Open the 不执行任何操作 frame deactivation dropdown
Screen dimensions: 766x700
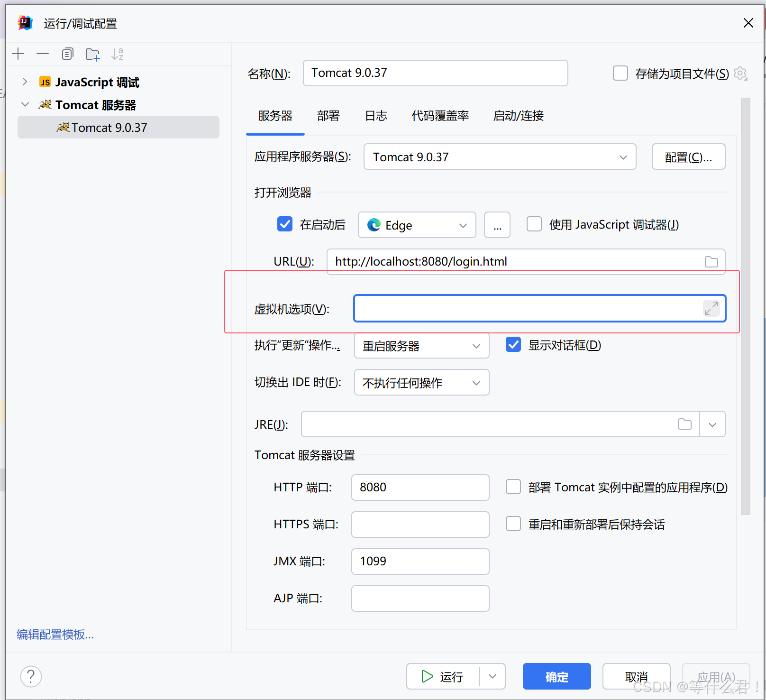tap(422, 382)
